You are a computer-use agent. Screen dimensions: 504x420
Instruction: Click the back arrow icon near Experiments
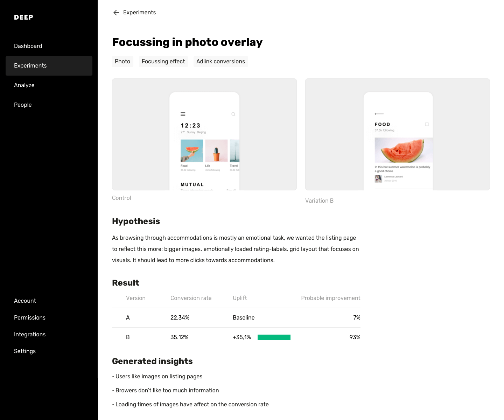click(x=116, y=13)
